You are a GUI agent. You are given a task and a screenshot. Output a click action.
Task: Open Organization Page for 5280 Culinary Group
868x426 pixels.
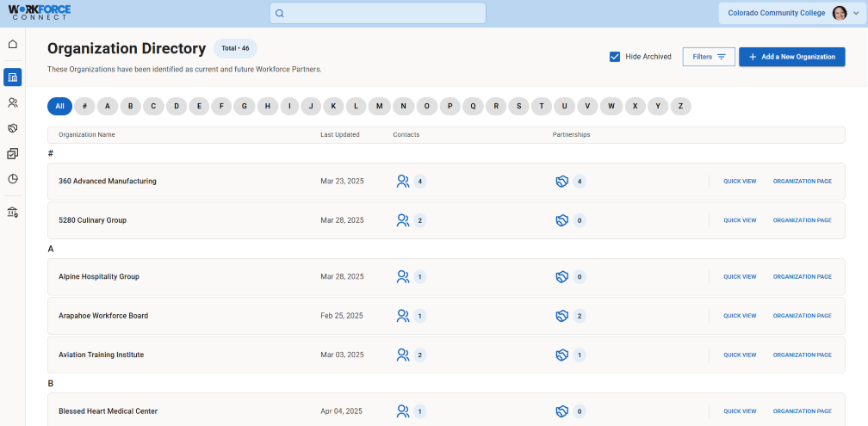coord(802,220)
